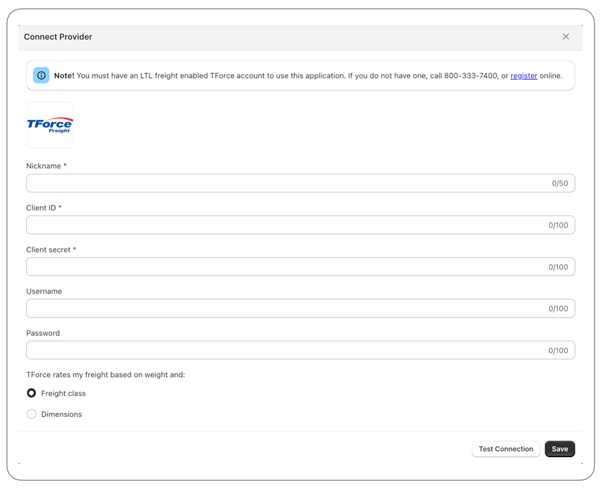The width and height of the screenshot is (600, 490).
Task: Save the provider connection
Action: click(x=559, y=449)
